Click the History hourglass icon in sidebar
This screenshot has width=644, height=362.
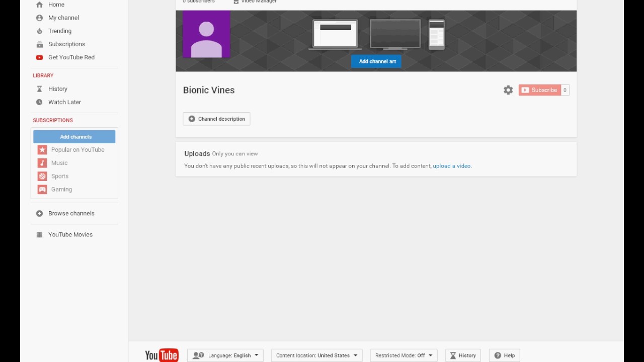pos(39,89)
